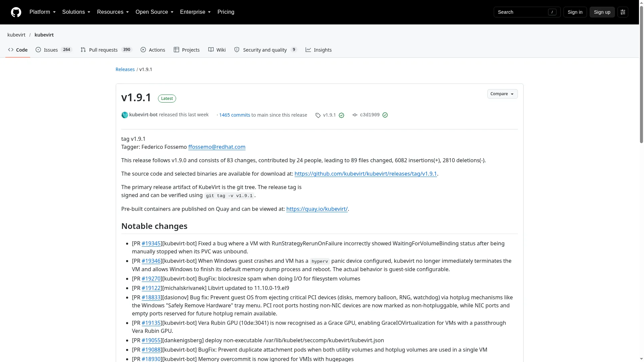The image size is (644, 362).
Task: Switch to the Code tab
Action: [18, 50]
